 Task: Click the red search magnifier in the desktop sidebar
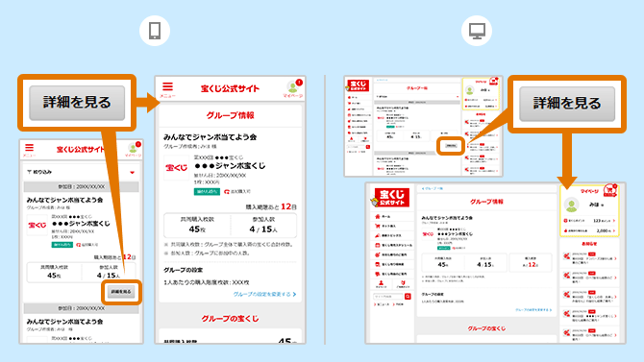click(408, 297)
